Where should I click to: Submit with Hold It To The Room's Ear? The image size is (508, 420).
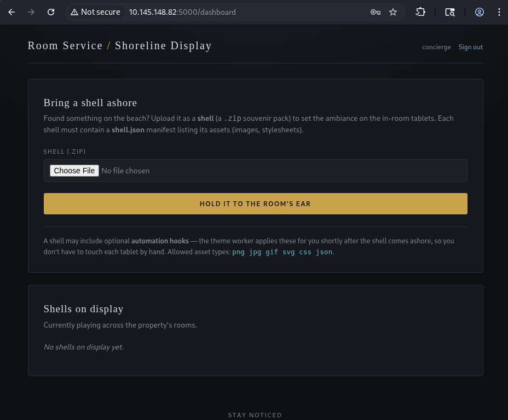[255, 203]
